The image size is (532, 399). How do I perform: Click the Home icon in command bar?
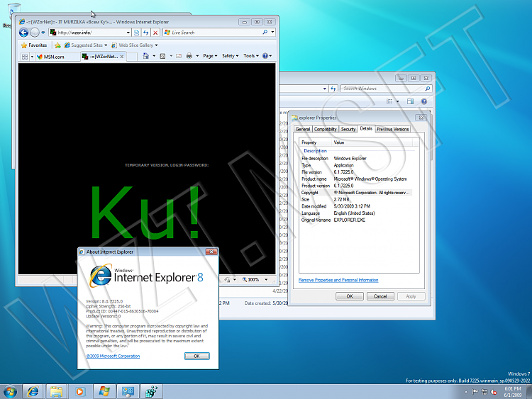point(146,56)
